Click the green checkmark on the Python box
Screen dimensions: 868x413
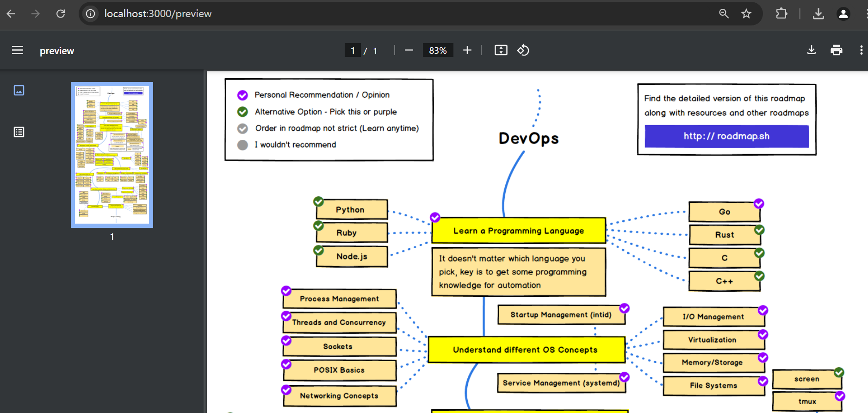[318, 201]
